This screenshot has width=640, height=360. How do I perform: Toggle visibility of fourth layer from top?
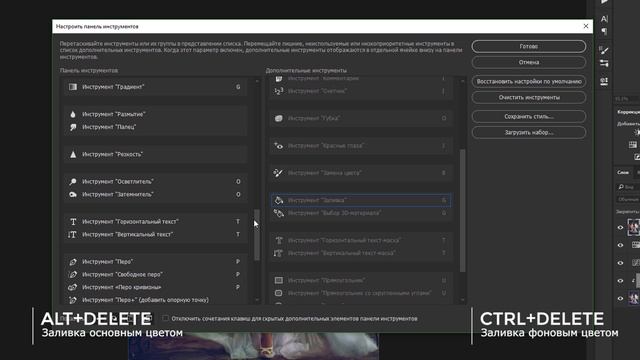point(620,281)
